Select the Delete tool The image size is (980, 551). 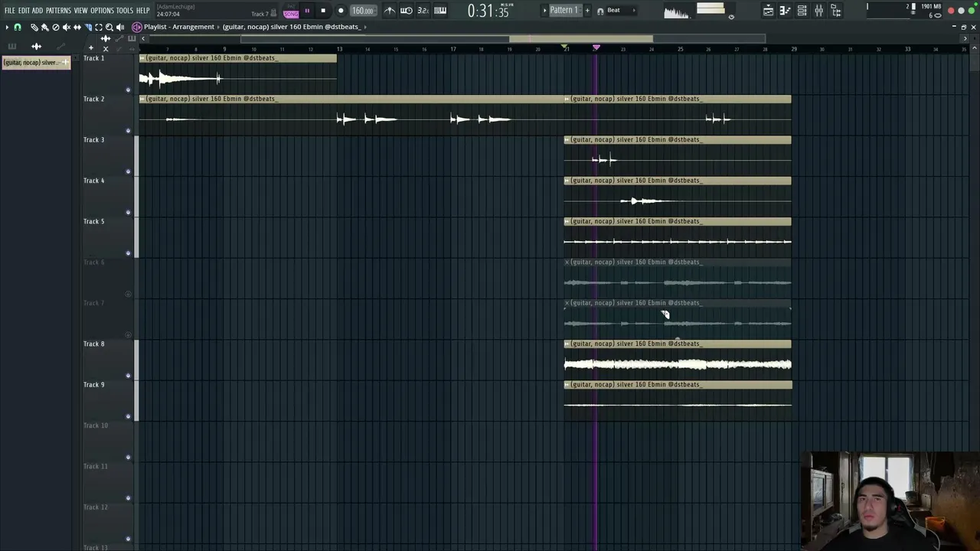tap(55, 27)
